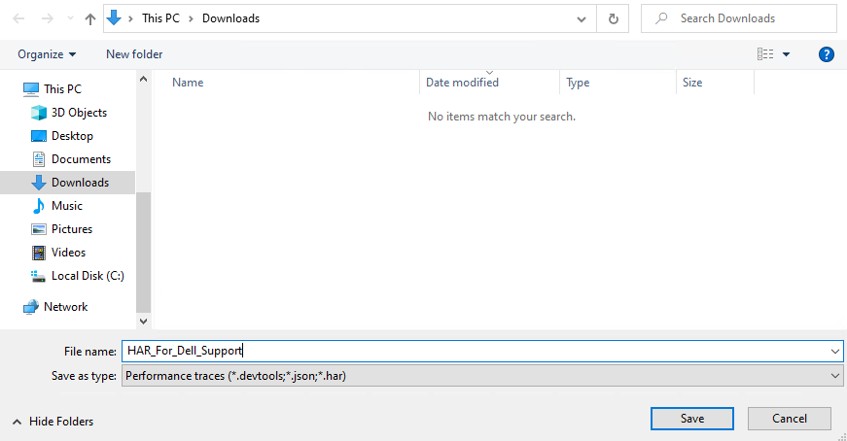Click the Pictures icon in navigation pane
This screenshot has height=441, width=847.
click(x=38, y=229)
